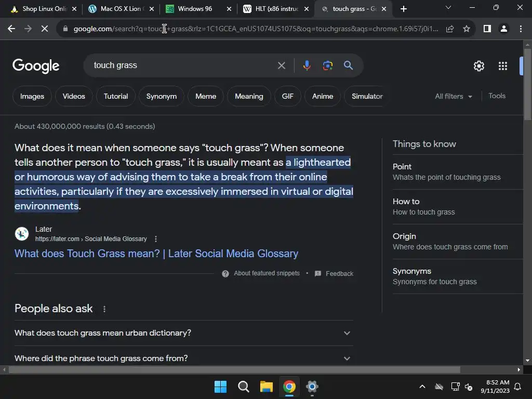532x399 pixels.
Task: Stop loading the page
Action: point(45,29)
